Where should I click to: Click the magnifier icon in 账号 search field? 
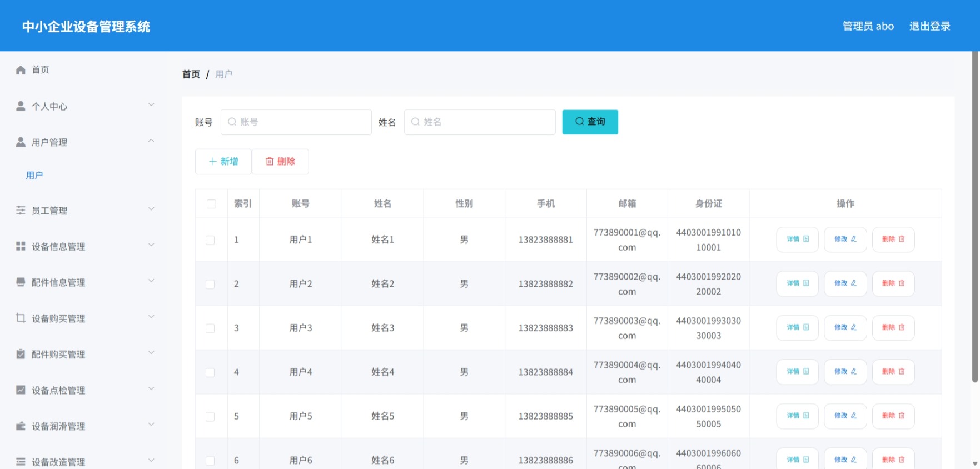(232, 122)
